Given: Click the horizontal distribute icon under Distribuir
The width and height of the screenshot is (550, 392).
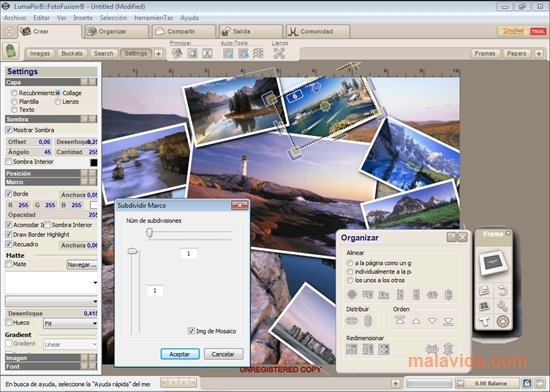Looking at the screenshot, I should pos(351,320).
